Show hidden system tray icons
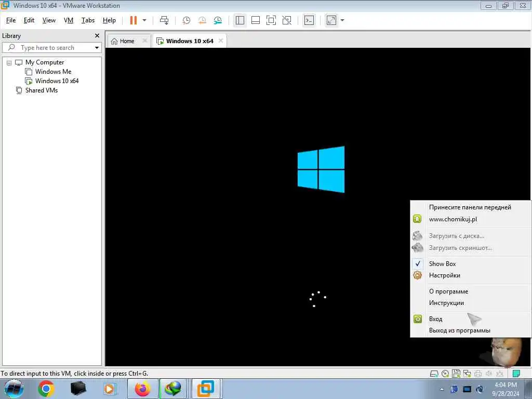Image resolution: width=532 pixels, height=399 pixels. (x=442, y=390)
